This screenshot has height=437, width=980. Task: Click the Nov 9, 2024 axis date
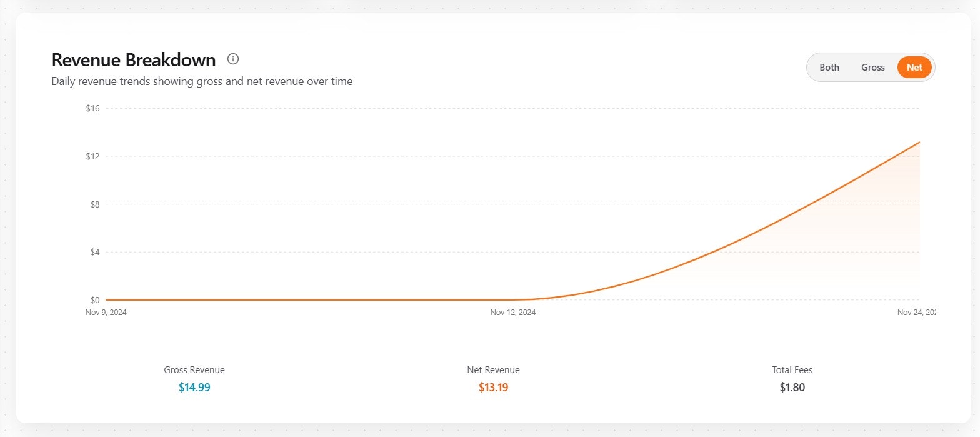tap(106, 313)
